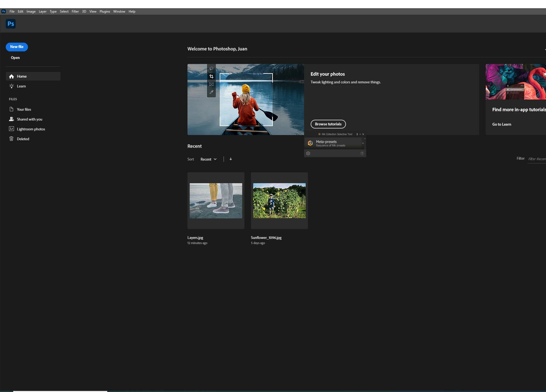Open Lightroom photos from sidebar
This screenshot has width=546, height=392.
point(31,129)
